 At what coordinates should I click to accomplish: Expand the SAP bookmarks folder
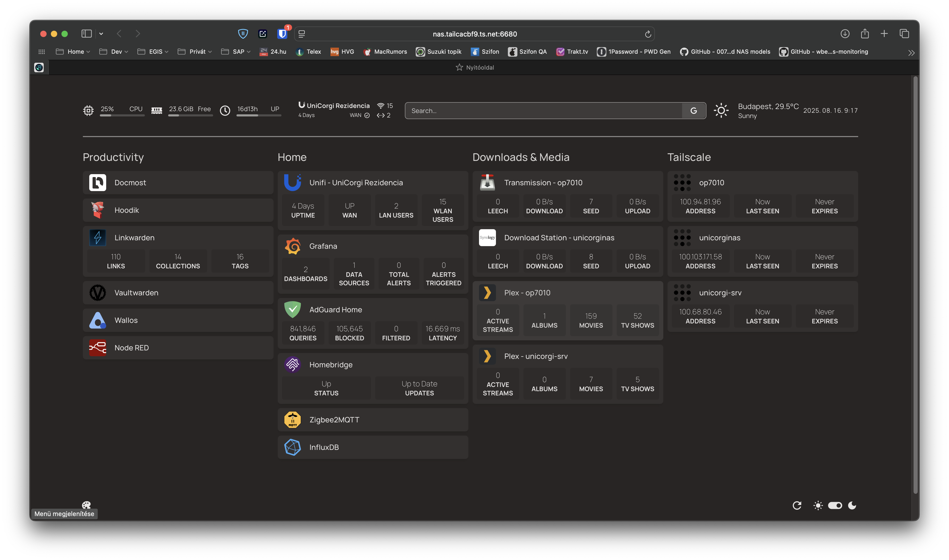pyautogui.click(x=236, y=52)
